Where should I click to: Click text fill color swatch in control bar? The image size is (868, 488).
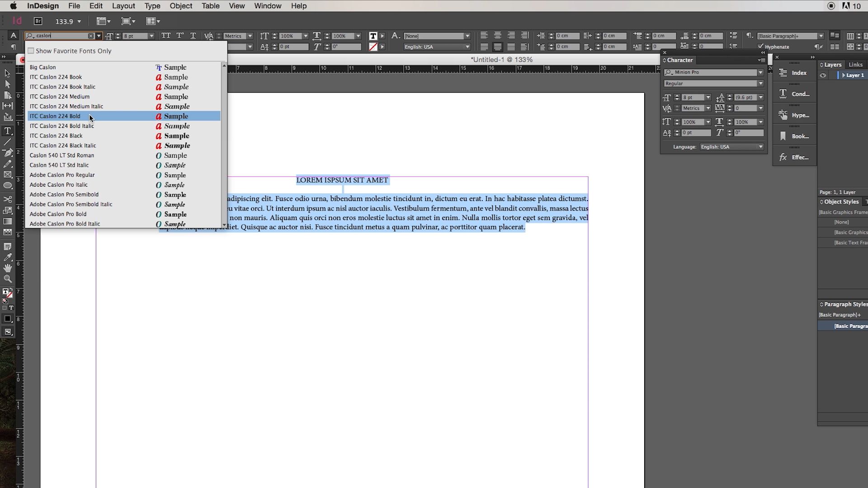[x=373, y=36]
